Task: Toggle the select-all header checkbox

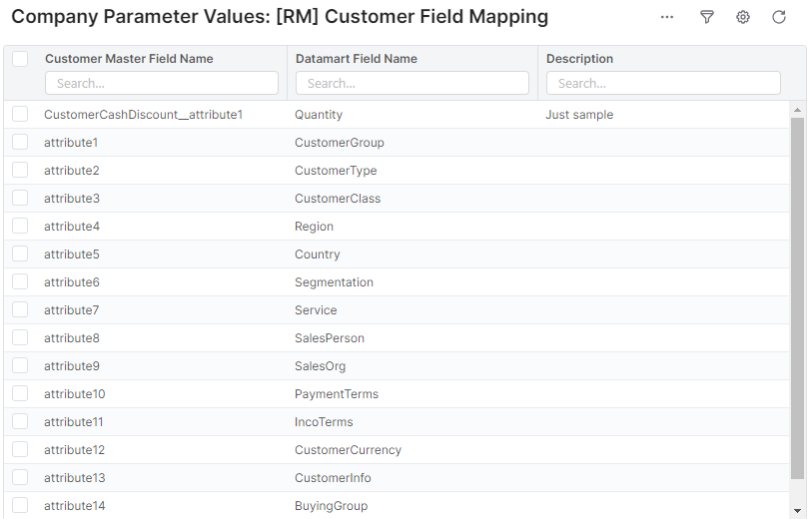Action: [20, 59]
